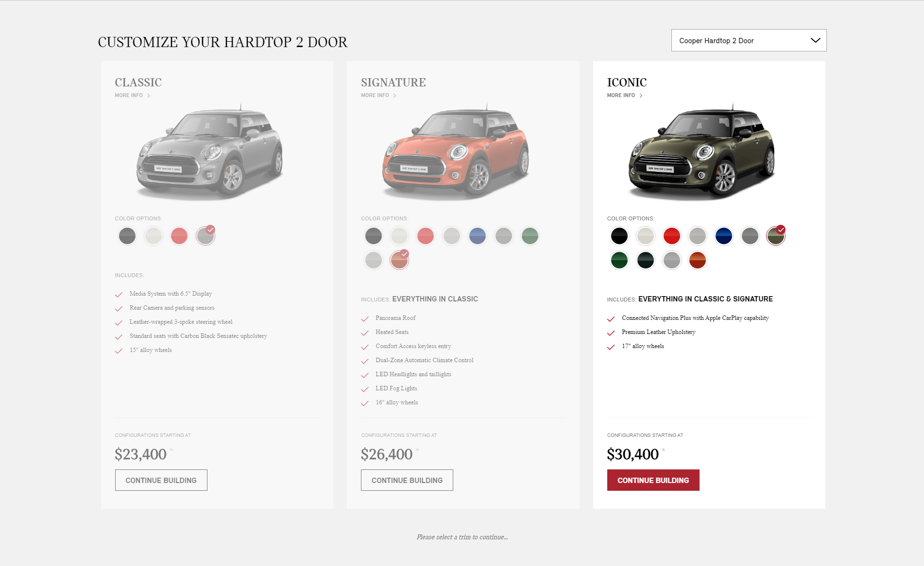Click the $30,400 starting price
The width and height of the screenshot is (924, 566).
pyautogui.click(x=633, y=454)
